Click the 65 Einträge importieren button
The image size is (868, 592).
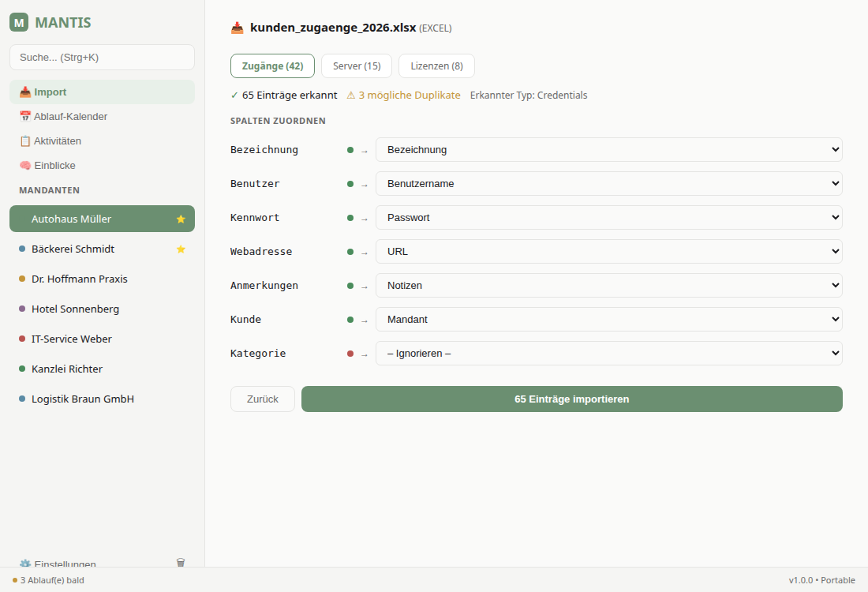tap(571, 399)
